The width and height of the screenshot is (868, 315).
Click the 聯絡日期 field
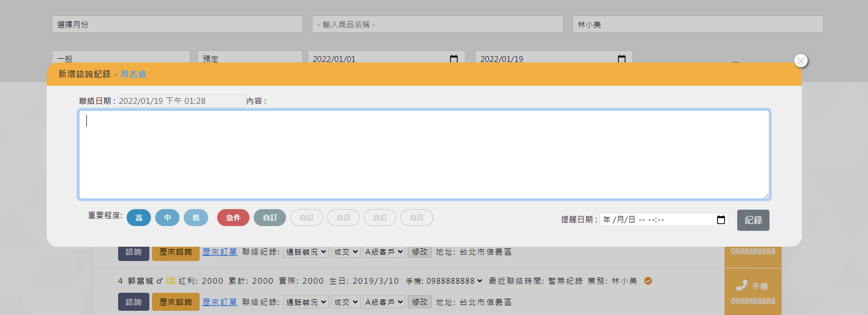(x=182, y=101)
